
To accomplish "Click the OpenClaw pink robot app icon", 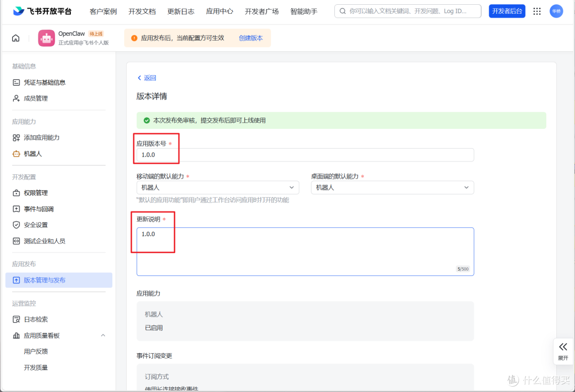I will (46, 38).
